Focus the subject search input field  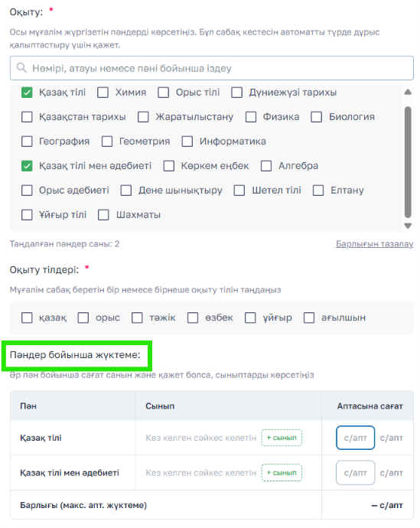tap(212, 68)
